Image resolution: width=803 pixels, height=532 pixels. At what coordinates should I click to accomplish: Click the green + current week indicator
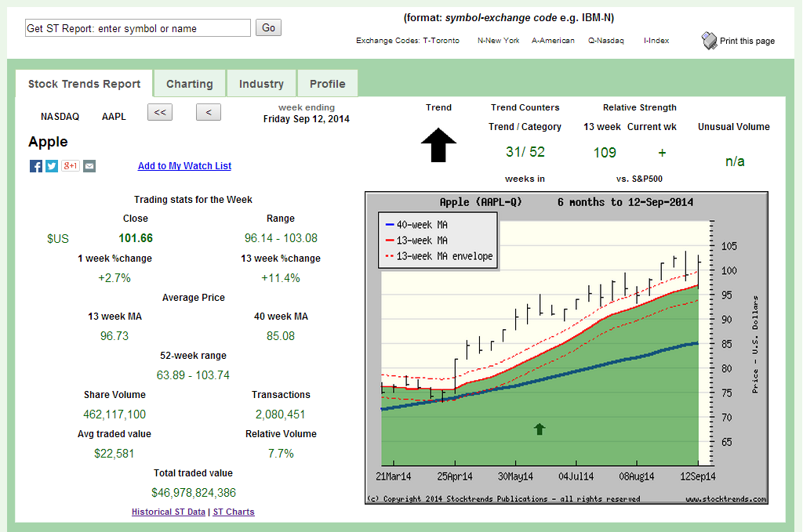[x=662, y=153]
